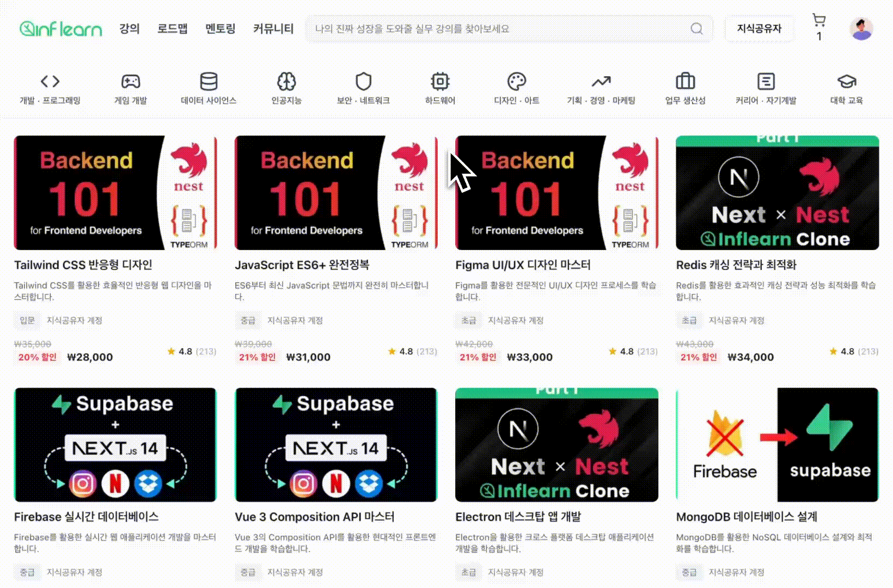Click the '입문' level tag

coord(27,320)
